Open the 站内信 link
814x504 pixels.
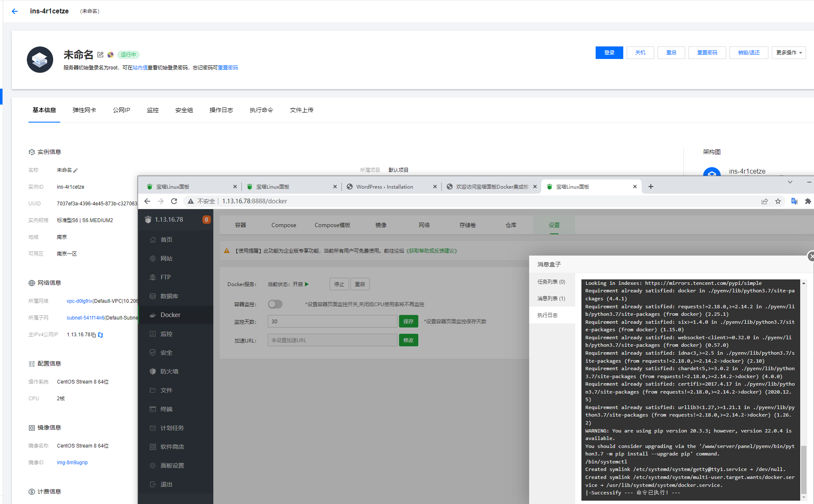[x=140, y=68]
